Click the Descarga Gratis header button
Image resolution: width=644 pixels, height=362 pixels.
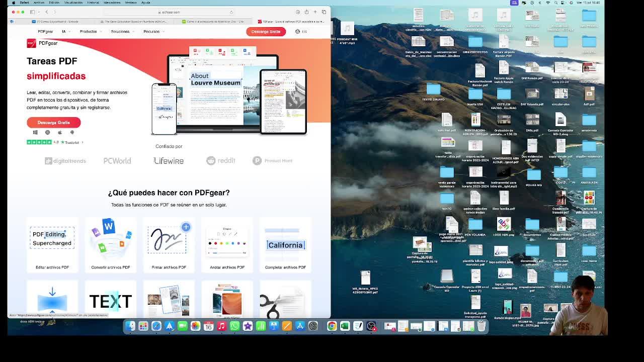pyautogui.click(x=266, y=31)
